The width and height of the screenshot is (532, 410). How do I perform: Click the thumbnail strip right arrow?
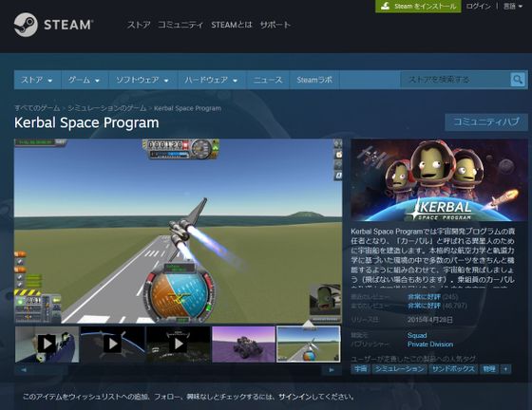[x=332, y=370]
